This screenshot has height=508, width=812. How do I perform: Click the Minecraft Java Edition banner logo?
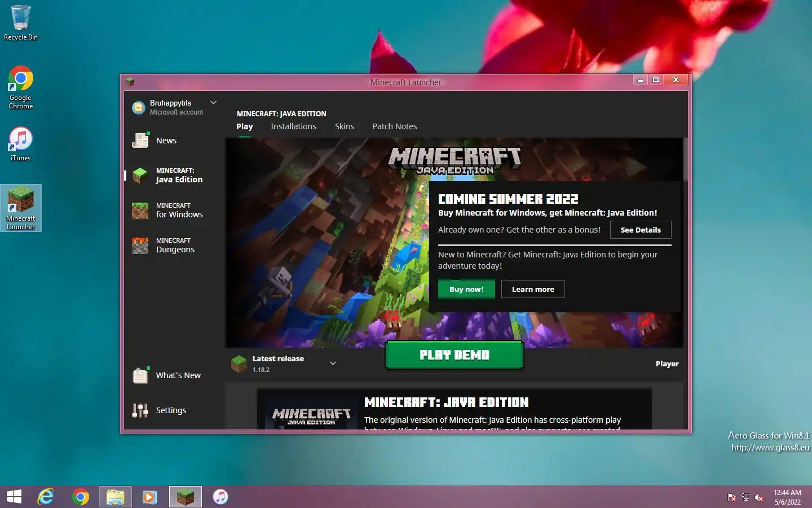coord(455,160)
